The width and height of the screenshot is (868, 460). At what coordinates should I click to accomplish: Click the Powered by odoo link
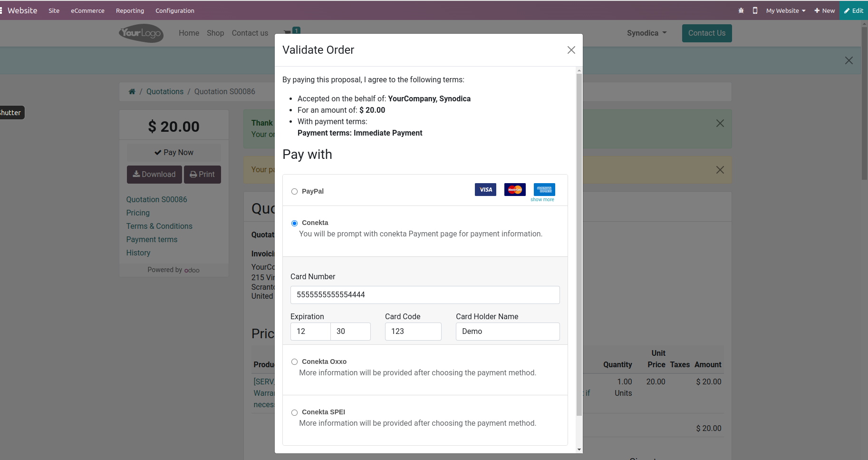point(174,270)
